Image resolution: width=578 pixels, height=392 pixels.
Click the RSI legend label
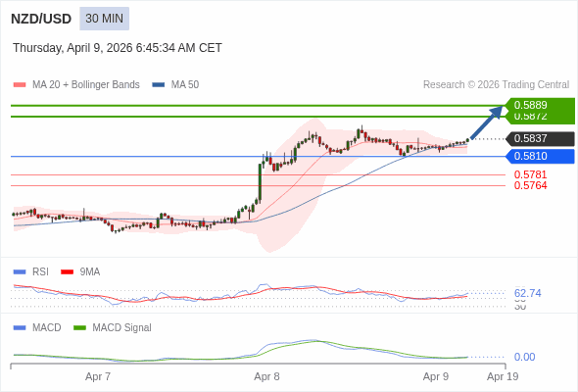tap(40, 272)
